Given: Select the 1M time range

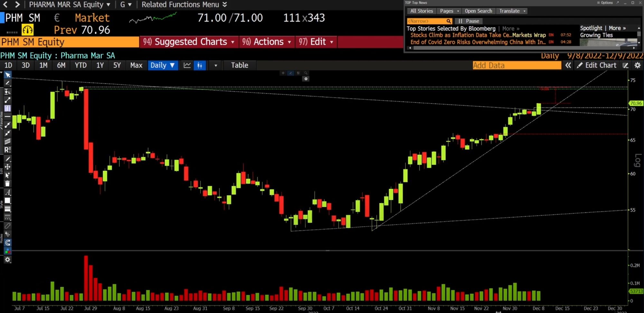Looking at the screenshot, I should pyautogui.click(x=43, y=65).
